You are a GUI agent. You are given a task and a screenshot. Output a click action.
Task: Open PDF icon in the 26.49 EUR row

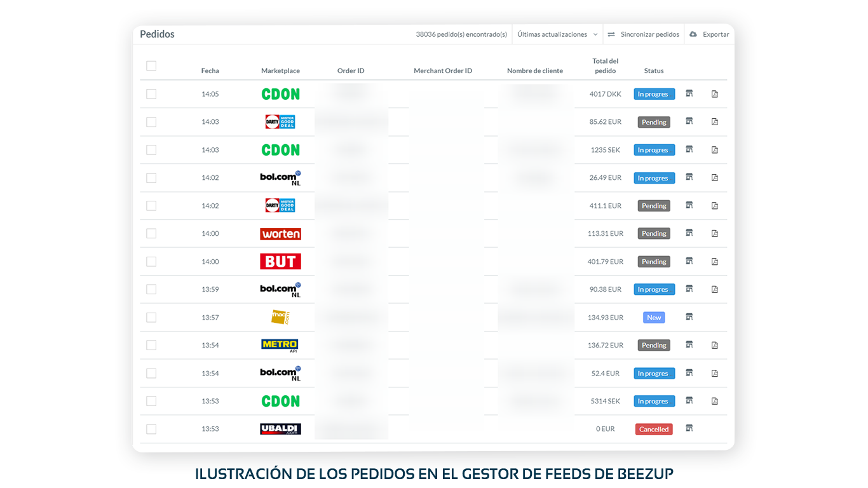pos(715,178)
